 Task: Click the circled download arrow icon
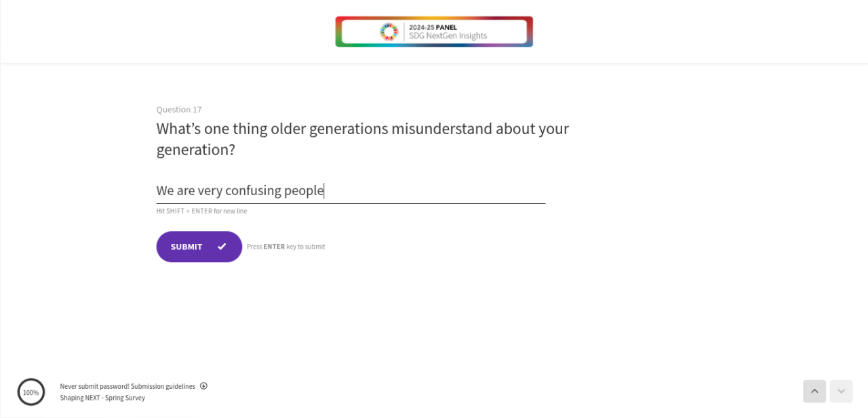(x=203, y=386)
